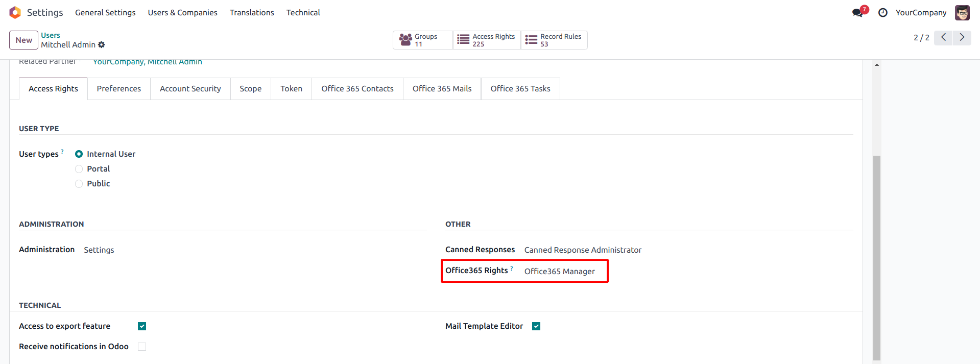Viewport: 980px width, 364px height.
Task: Open the conversations chat bubble icon
Action: pyautogui.click(x=858, y=13)
